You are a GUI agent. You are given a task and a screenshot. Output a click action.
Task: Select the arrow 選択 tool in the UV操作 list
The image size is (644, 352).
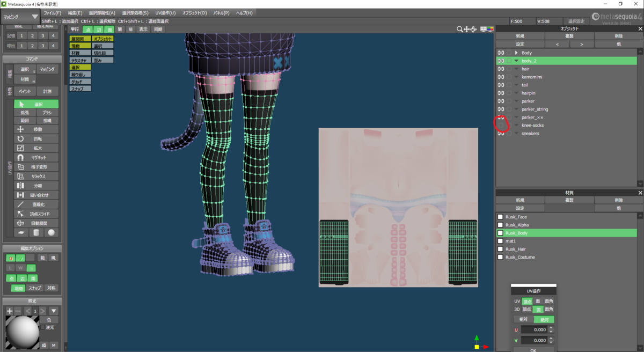pos(36,104)
